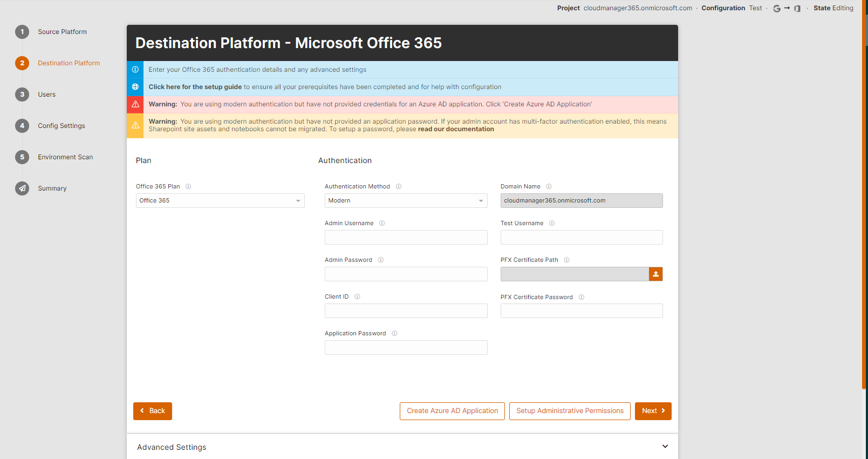Click the info icon next to Application Password
This screenshot has width=868, height=459.
tap(394, 333)
